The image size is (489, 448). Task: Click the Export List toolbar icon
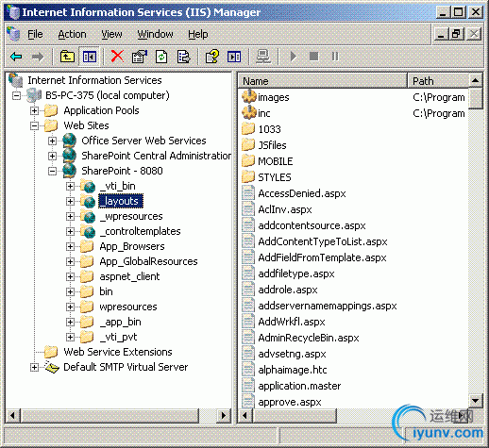(183, 57)
